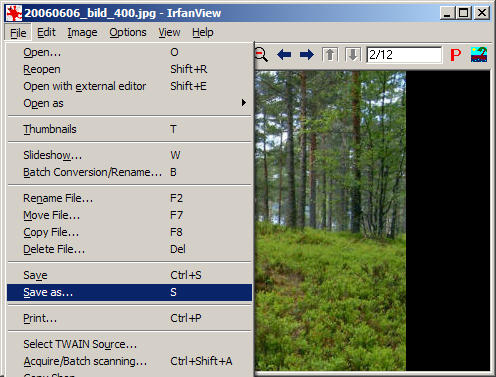Screen dimensions: 496x377
Task: Open the View menu
Action: point(169,33)
